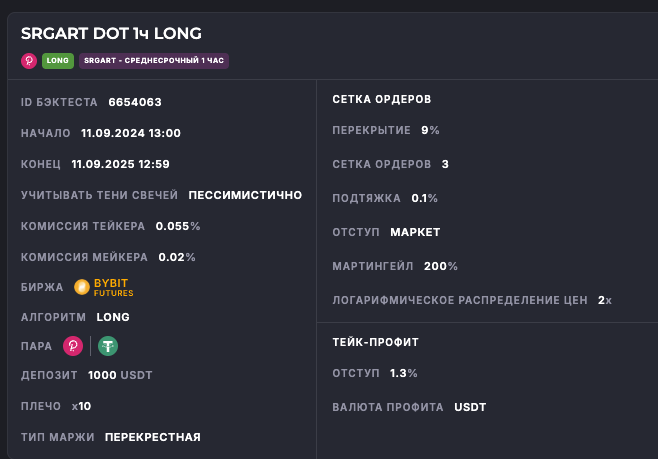Click the Bybit coin logo icon
This screenshot has height=459, width=658.
[x=82, y=288]
